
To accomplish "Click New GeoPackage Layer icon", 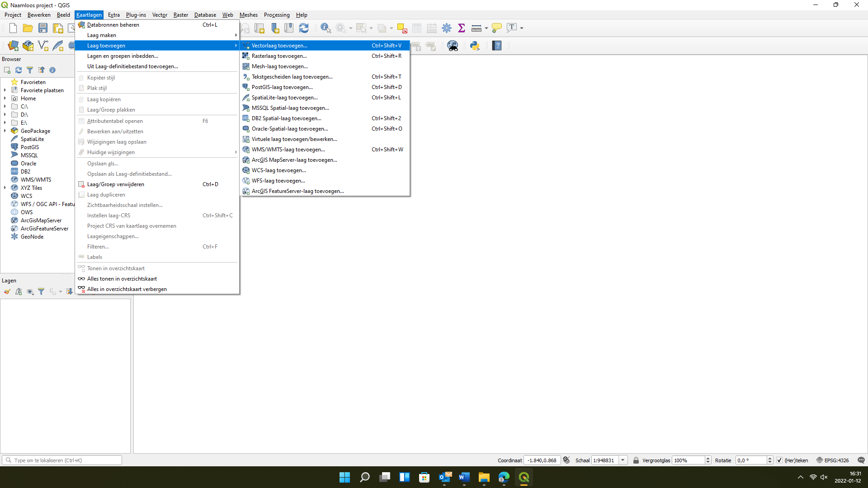I will coord(28,46).
